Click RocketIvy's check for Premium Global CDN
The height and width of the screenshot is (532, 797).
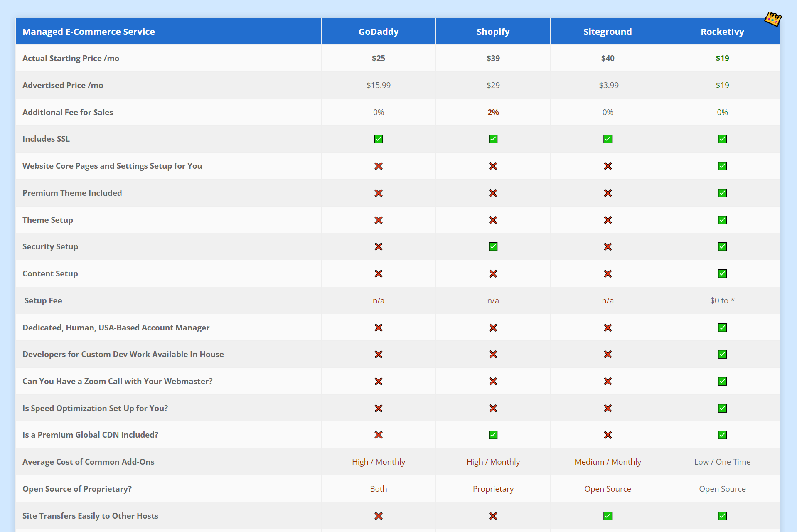click(723, 435)
